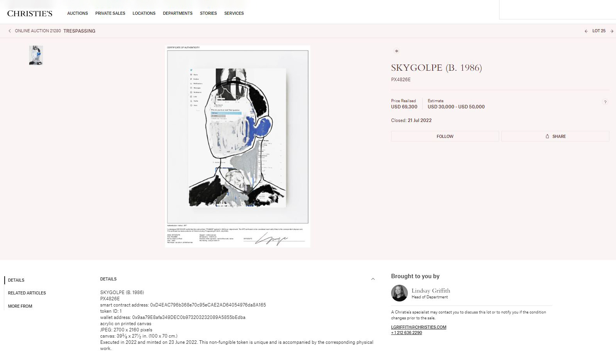Click the asterisk symbol above artist name
The height and width of the screenshot is (364, 616).
pyautogui.click(x=397, y=51)
